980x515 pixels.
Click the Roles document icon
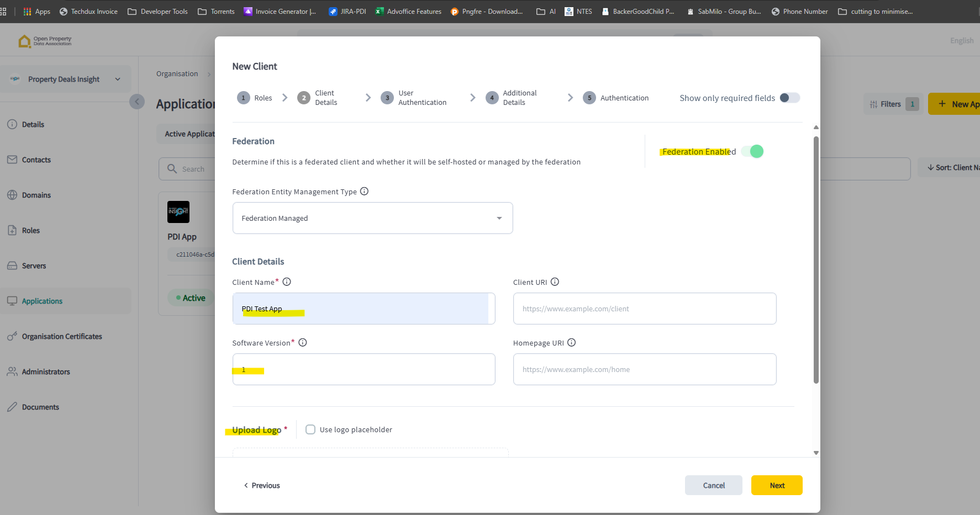[x=12, y=230]
